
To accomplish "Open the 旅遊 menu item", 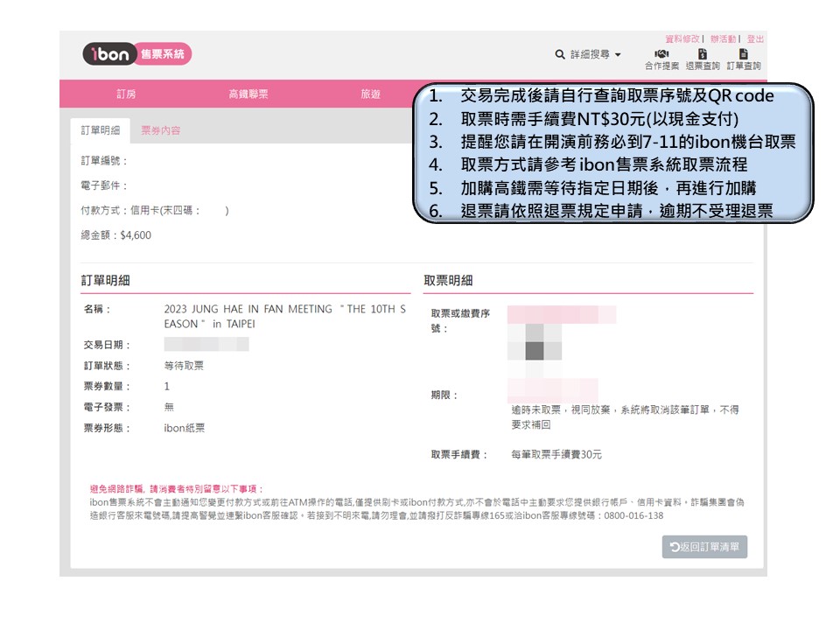I will pos(370,94).
